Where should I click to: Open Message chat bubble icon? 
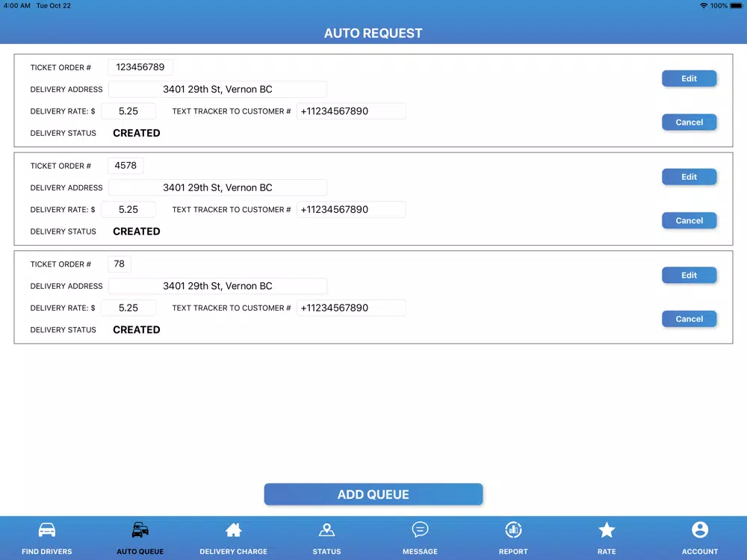tap(420, 529)
